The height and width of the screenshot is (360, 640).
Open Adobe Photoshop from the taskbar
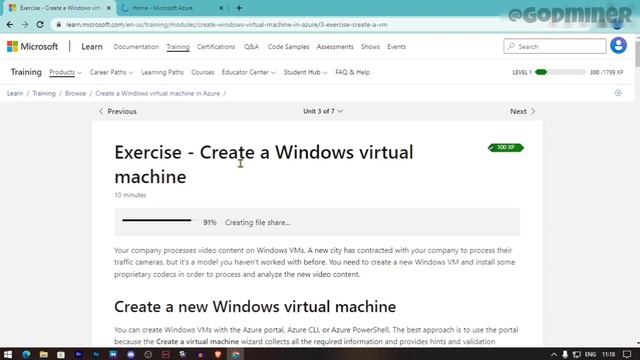point(96,354)
